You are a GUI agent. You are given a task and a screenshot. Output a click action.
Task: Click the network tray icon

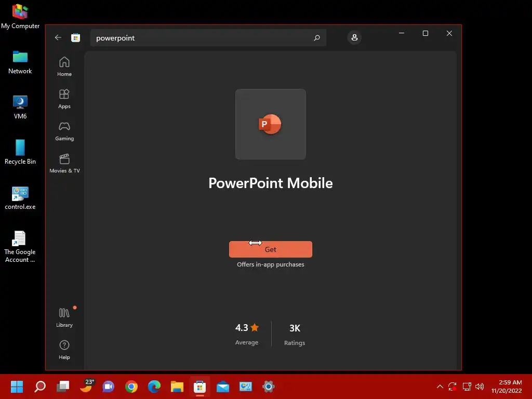(467, 387)
